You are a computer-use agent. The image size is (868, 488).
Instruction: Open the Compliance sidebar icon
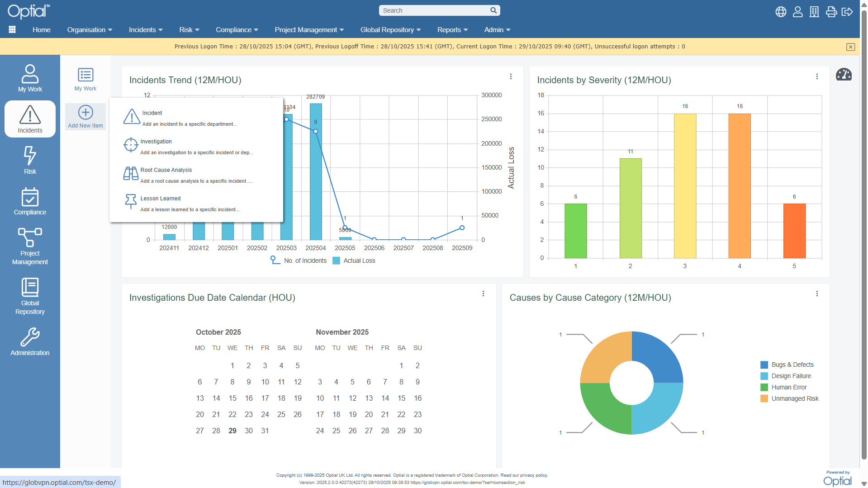pos(29,200)
